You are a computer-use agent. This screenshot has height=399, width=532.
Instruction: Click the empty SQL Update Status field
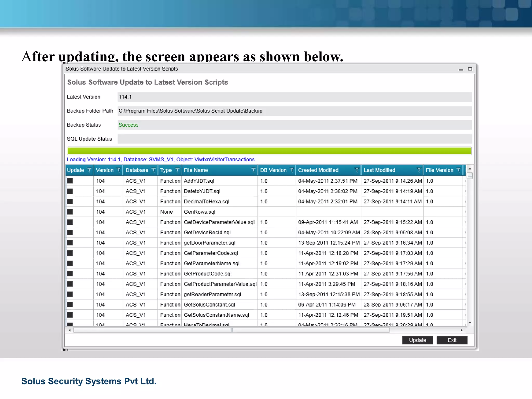(x=295, y=139)
